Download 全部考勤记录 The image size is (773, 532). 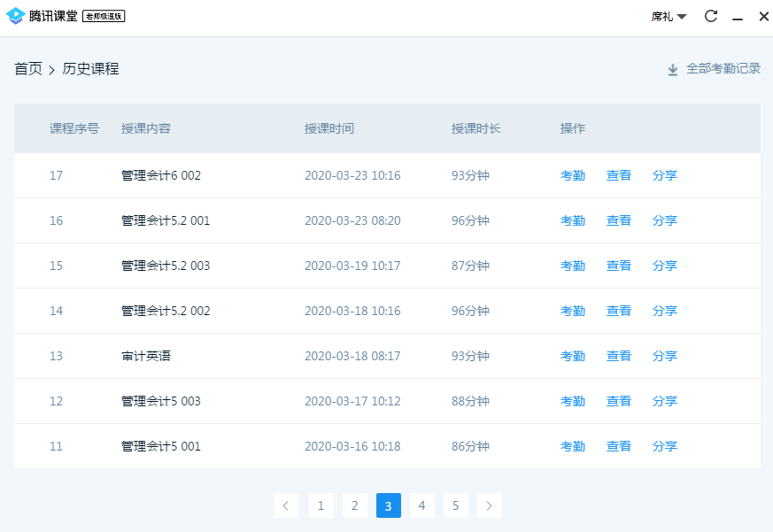[722, 68]
